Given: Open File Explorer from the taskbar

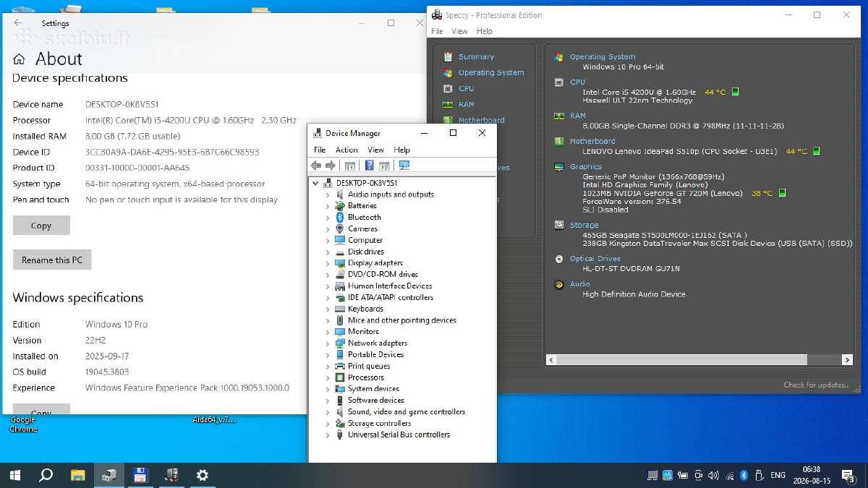Looking at the screenshot, I should (77, 475).
